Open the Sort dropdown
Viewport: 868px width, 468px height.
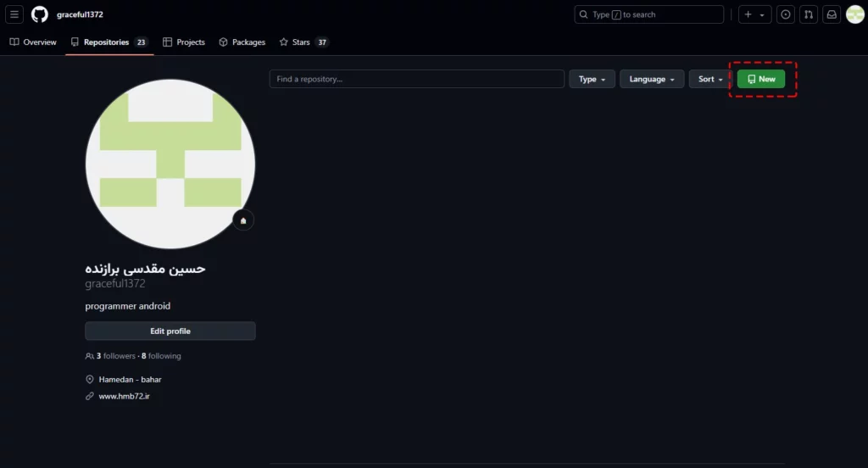[x=710, y=79]
